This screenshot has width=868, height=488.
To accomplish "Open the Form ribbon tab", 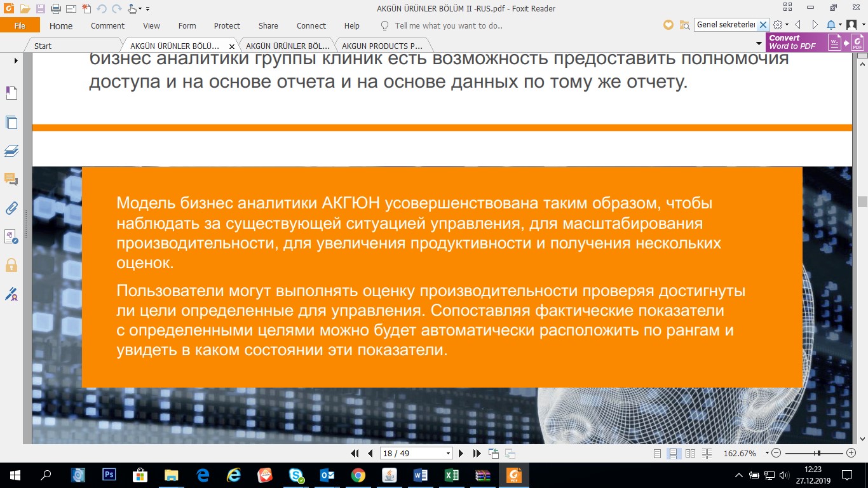I will click(x=187, y=26).
